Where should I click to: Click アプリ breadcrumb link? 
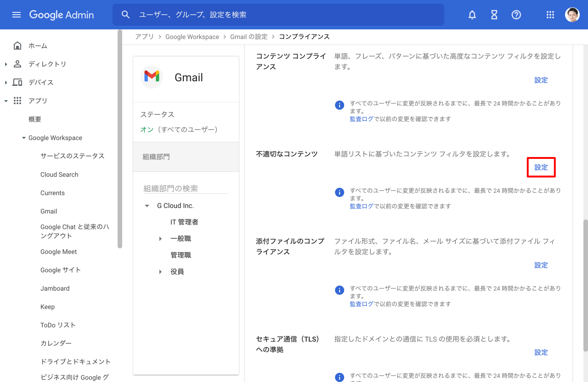point(145,37)
